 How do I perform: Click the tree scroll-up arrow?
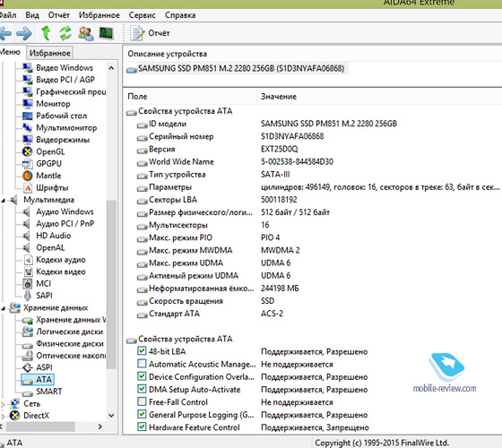[111, 68]
